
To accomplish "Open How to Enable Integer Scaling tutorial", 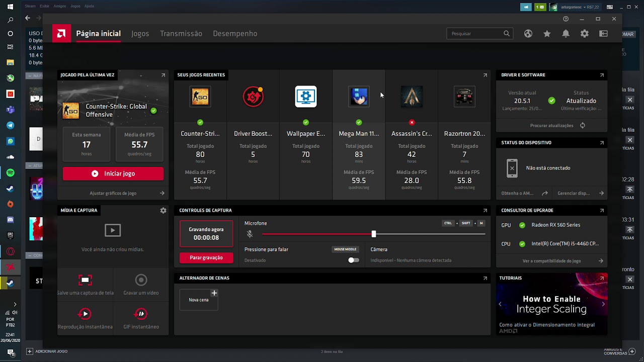I will pos(551,304).
